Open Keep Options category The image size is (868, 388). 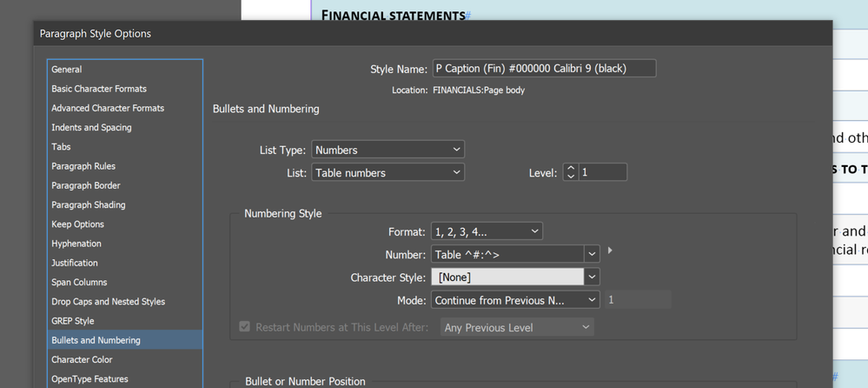click(x=125, y=224)
